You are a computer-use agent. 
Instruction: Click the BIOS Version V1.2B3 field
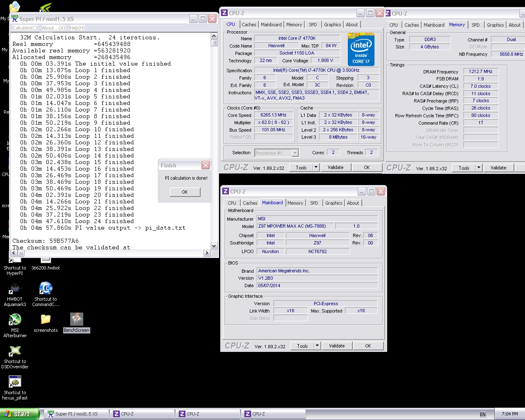(x=317, y=278)
